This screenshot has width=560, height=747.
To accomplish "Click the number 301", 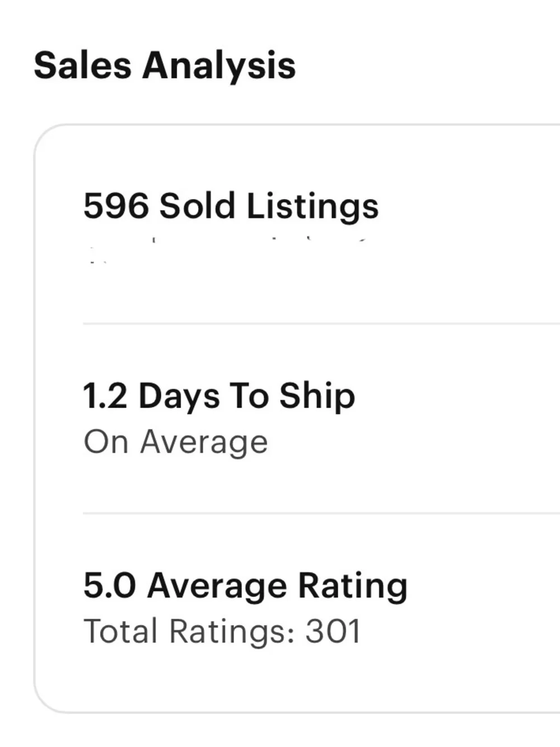I will [x=333, y=632].
